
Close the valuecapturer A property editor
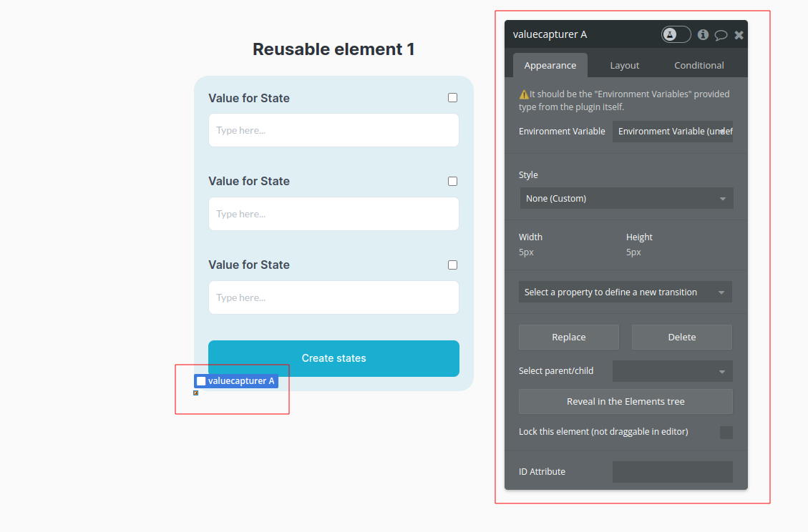tap(739, 35)
